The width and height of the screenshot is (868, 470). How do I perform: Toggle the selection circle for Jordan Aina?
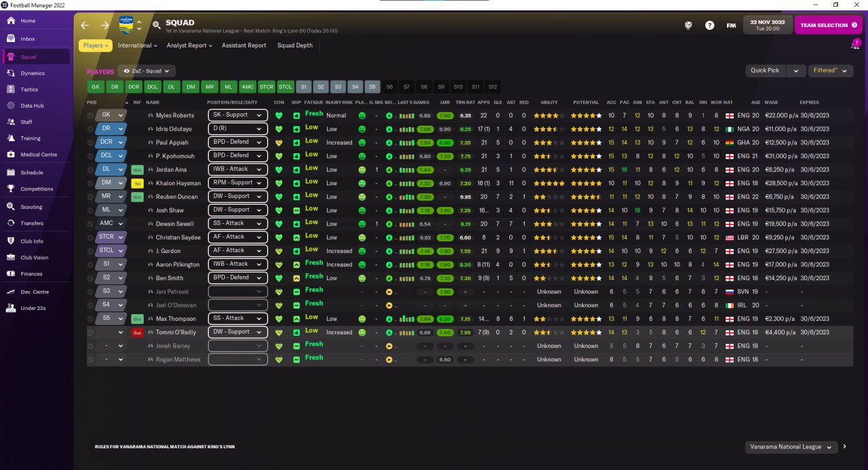point(91,170)
